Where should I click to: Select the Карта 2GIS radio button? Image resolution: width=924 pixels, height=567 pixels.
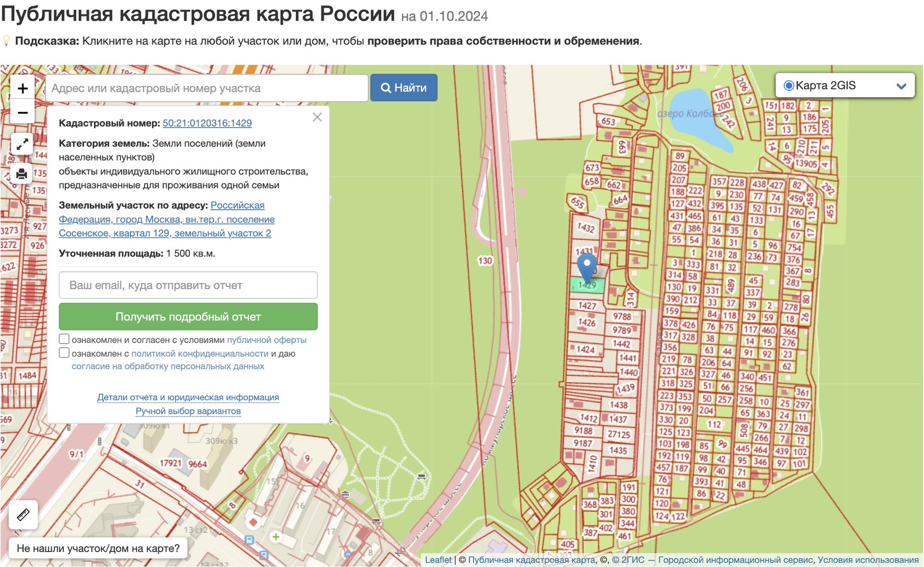click(788, 86)
